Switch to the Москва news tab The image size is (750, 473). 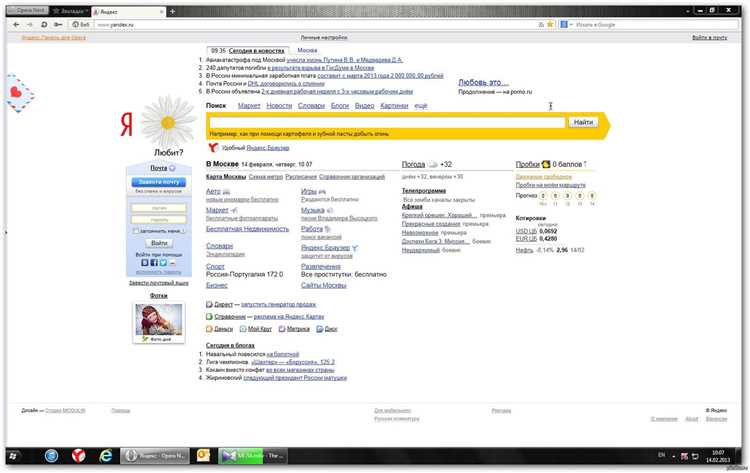point(307,49)
